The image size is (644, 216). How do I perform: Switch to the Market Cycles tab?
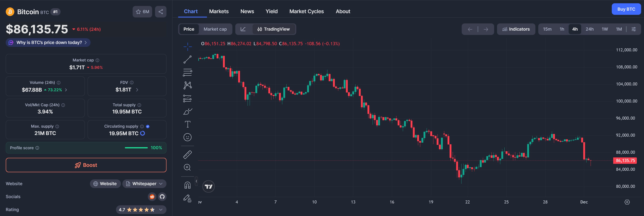click(306, 12)
